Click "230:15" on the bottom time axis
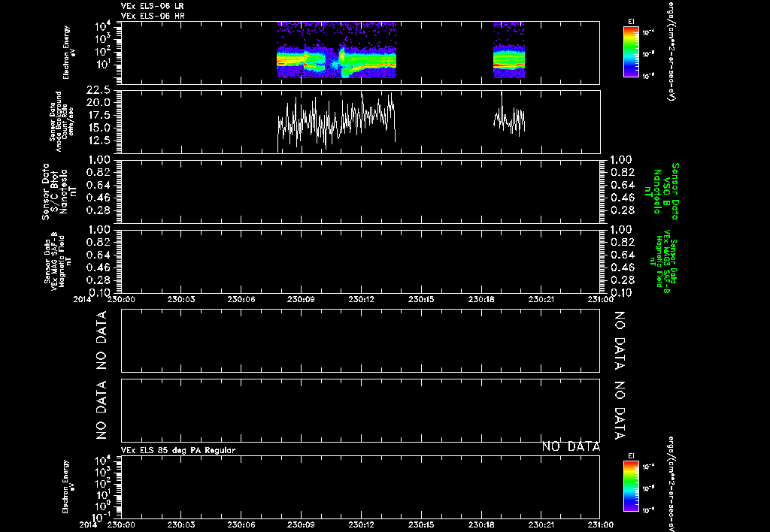Image resolution: width=770 pixels, height=532 pixels. point(421,524)
